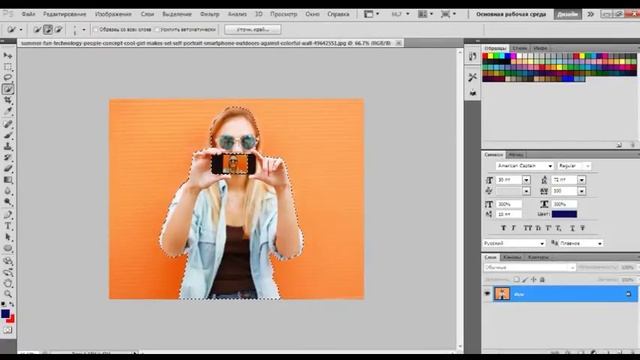The image size is (640, 360).
Task: Switch to the Абзац tab
Action: coord(516,155)
